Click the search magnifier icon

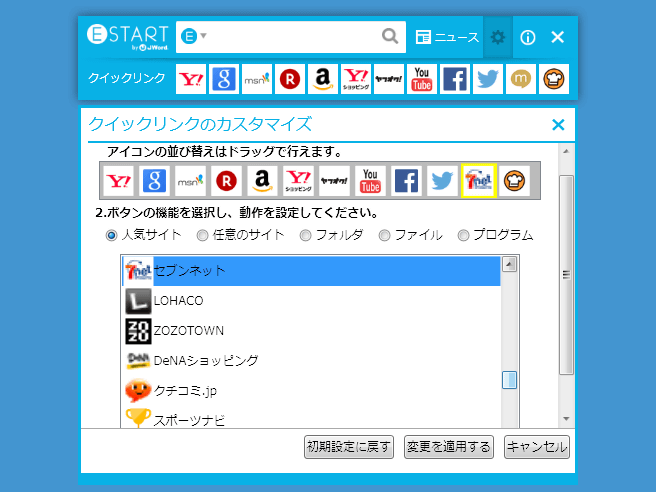(390, 37)
